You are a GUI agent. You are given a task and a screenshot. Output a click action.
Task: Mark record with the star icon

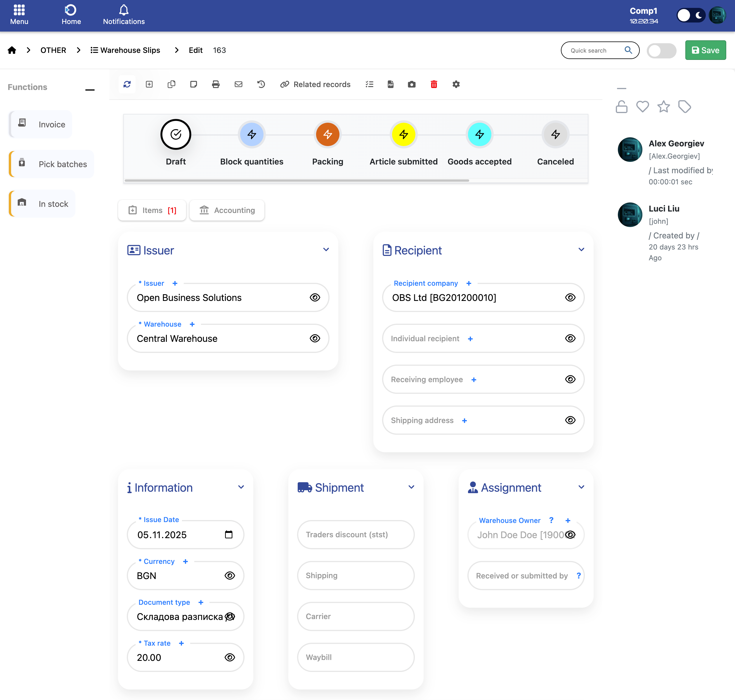pos(663,107)
